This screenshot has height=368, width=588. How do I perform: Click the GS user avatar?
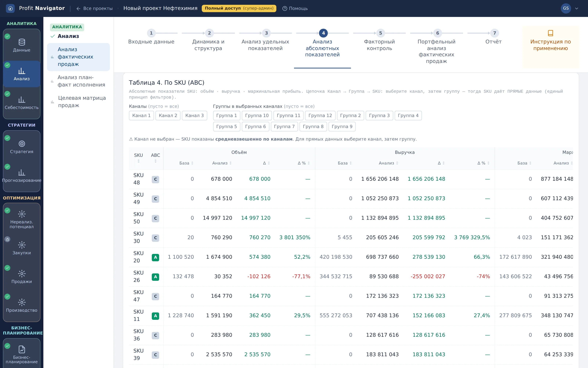tap(566, 8)
